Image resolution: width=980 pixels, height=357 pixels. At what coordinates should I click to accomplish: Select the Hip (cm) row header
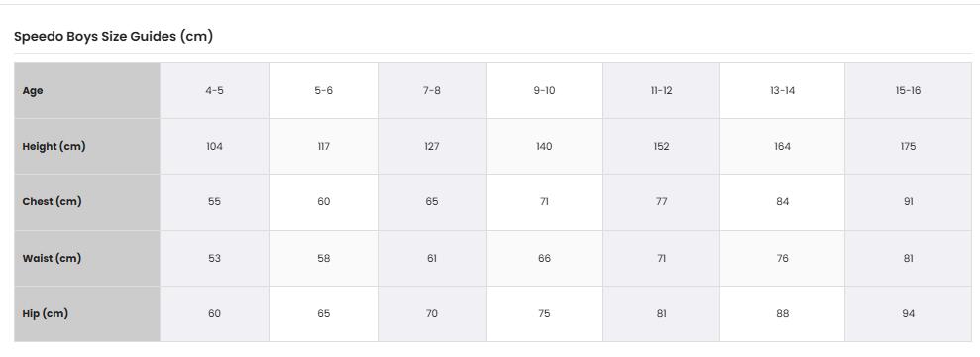point(87,313)
